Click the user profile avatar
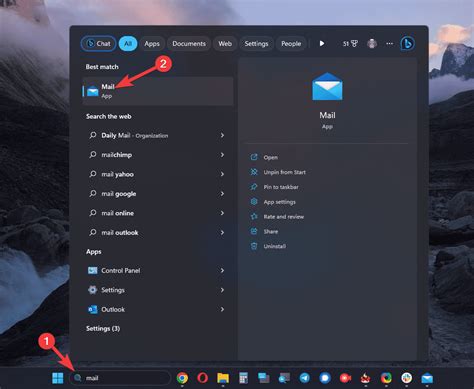The height and width of the screenshot is (389, 474). [372, 44]
